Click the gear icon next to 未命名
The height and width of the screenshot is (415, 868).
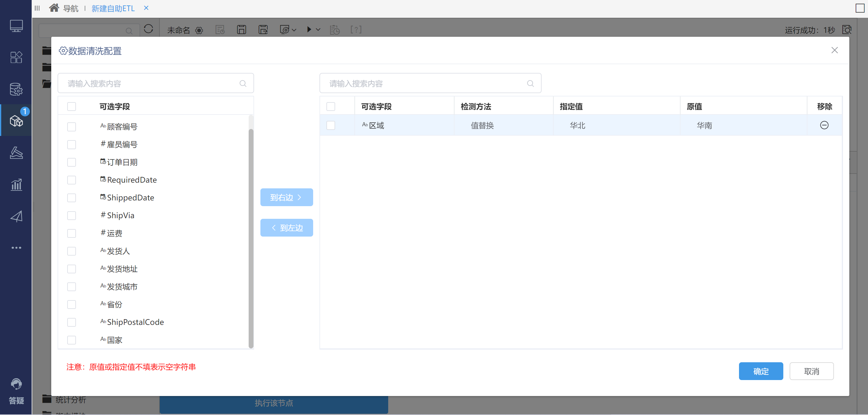[199, 30]
